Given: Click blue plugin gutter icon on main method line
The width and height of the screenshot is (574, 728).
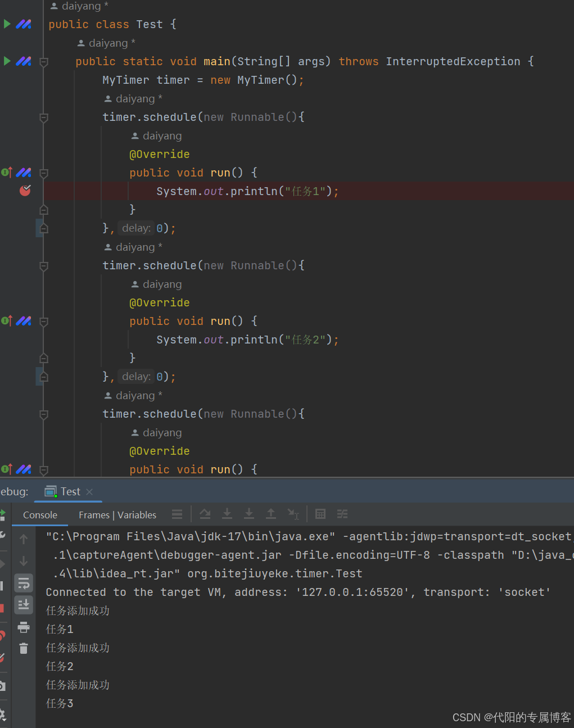Looking at the screenshot, I should click(24, 61).
